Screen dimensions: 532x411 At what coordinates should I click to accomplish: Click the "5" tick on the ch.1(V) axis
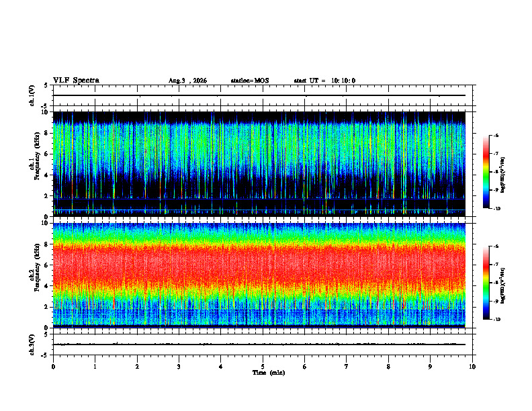pos(46,86)
